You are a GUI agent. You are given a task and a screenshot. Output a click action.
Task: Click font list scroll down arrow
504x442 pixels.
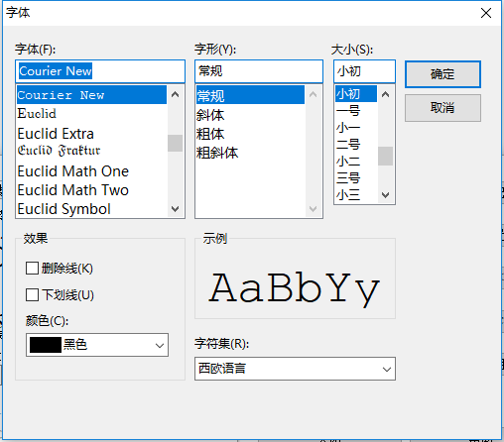[x=176, y=209]
